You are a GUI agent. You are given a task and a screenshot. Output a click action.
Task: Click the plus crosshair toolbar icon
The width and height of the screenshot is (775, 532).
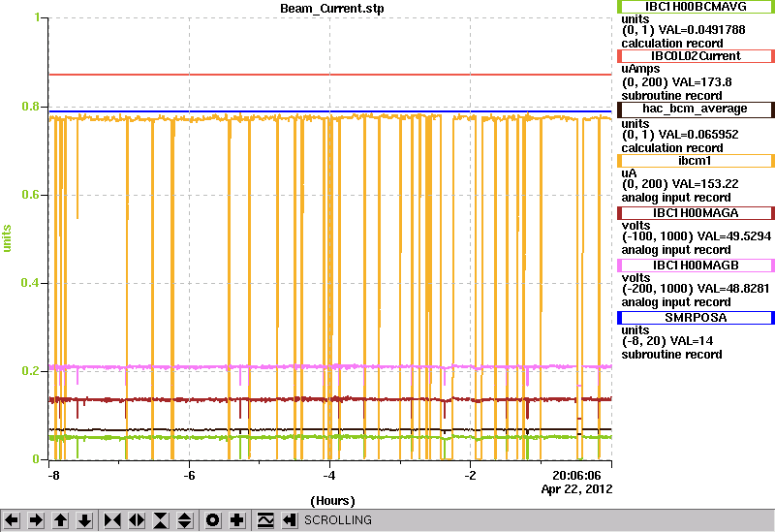[x=236, y=520]
